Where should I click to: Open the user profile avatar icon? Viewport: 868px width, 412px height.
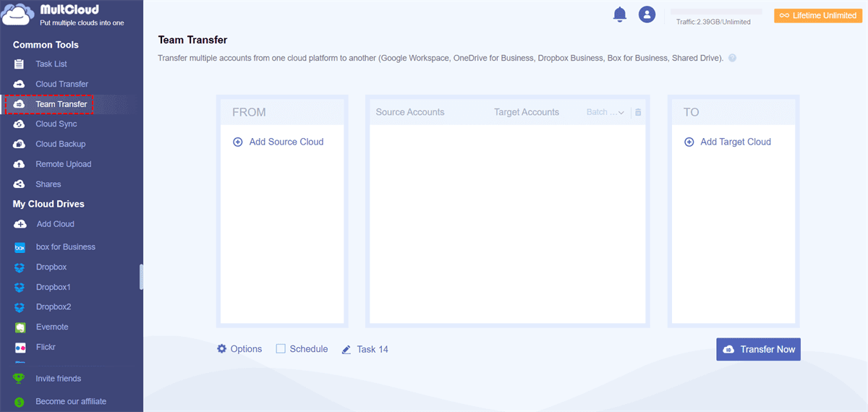647,14
